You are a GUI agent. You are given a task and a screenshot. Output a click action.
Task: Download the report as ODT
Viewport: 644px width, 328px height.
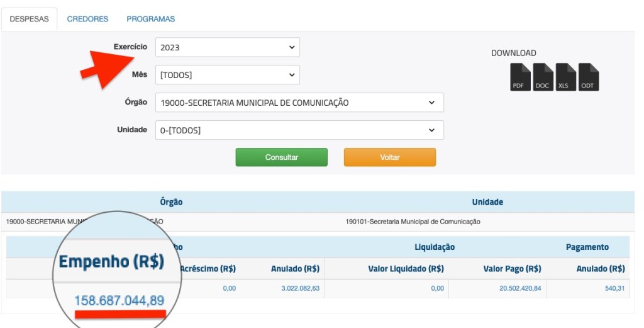[588, 77]
